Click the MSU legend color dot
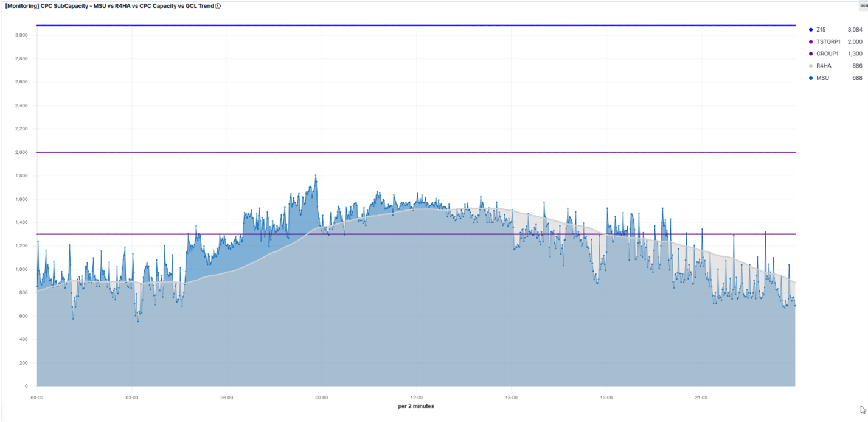The width and height of the screenshot is (868, 422). [810, 78]
